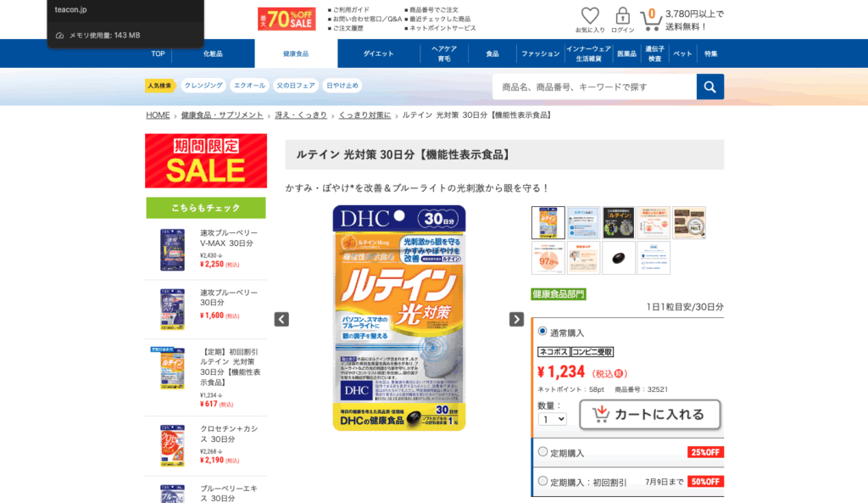Open the インナーウェア 生活雑貨 navigation tab
The image size is (868, 503).
(588, 53)
